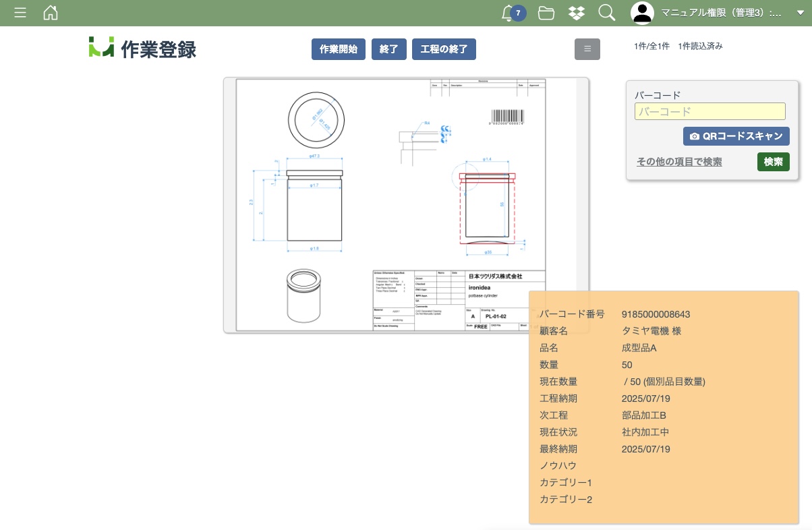Toggle the gray list menu button
812x530 pixels.
(x=587, y=49)
